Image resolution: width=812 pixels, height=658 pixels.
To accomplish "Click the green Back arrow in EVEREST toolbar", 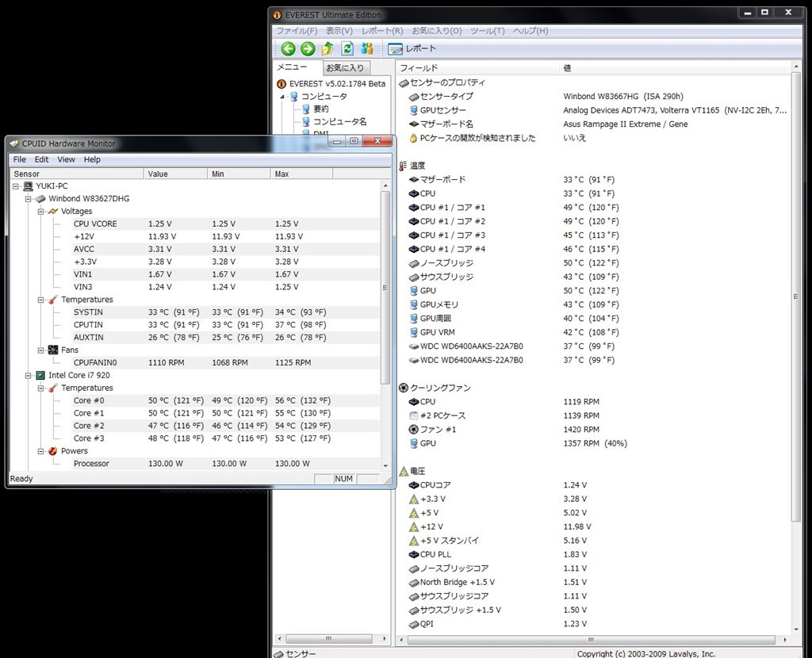I will (x=288, y=49).
